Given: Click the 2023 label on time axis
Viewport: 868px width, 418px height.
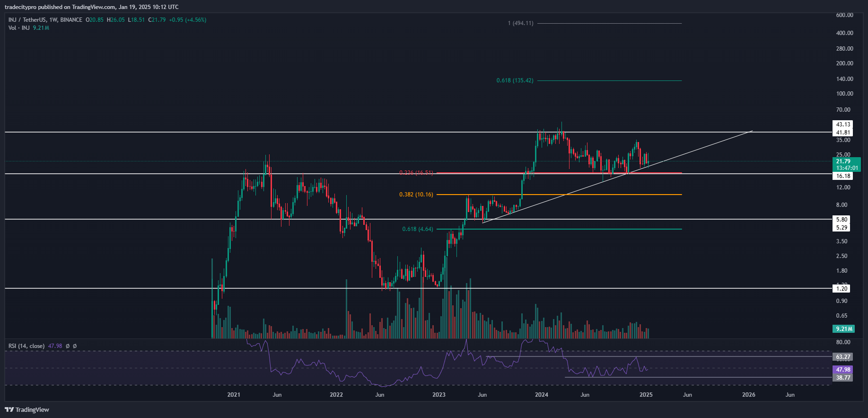Looking at the screenshot, I should click(439, 395).
